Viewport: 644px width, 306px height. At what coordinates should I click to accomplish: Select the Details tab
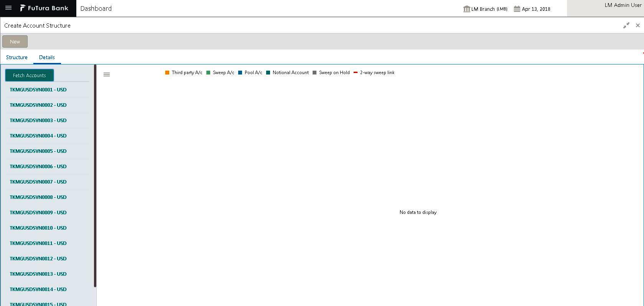(x=47, y=57)
